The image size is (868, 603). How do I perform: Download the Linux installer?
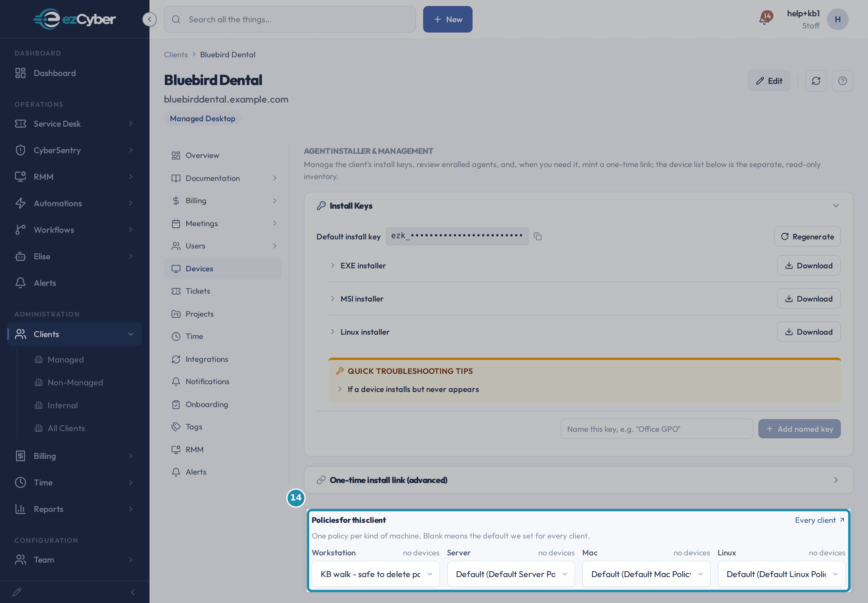(x=809, y=332)
